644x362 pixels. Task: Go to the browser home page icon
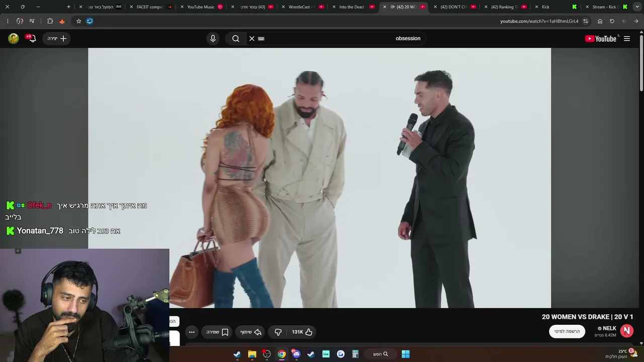[x=600, y=21]
